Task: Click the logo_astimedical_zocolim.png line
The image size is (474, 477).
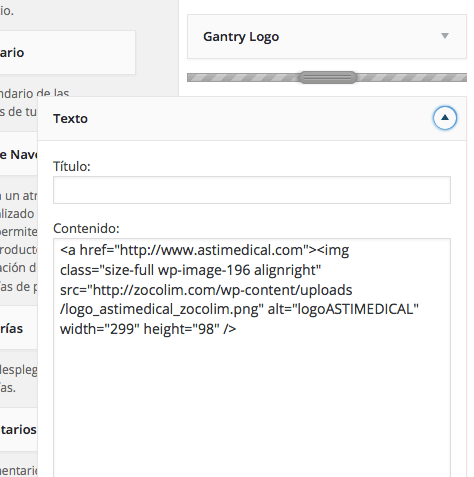Action: tap(239, 309)
